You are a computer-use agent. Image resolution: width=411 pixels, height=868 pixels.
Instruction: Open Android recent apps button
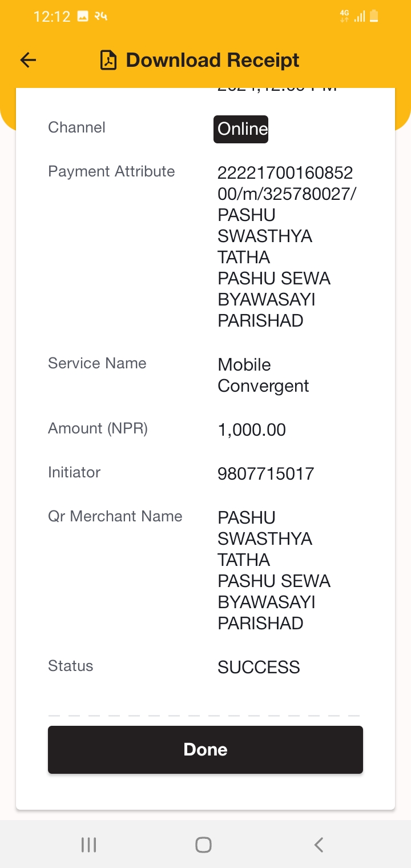click(88, 845)
